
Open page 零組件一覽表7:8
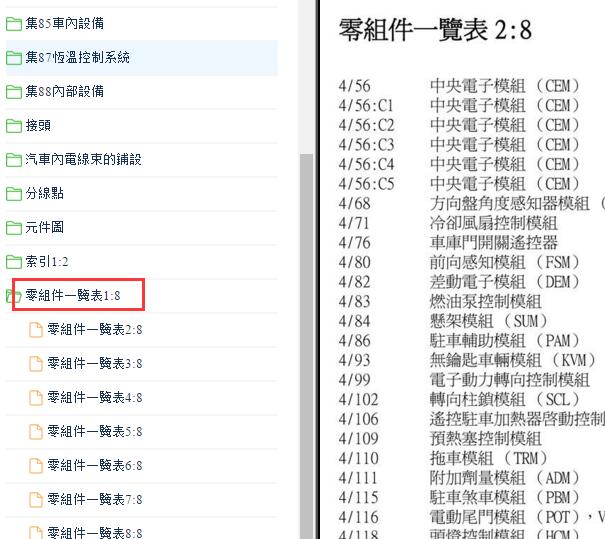click(95, 499)
